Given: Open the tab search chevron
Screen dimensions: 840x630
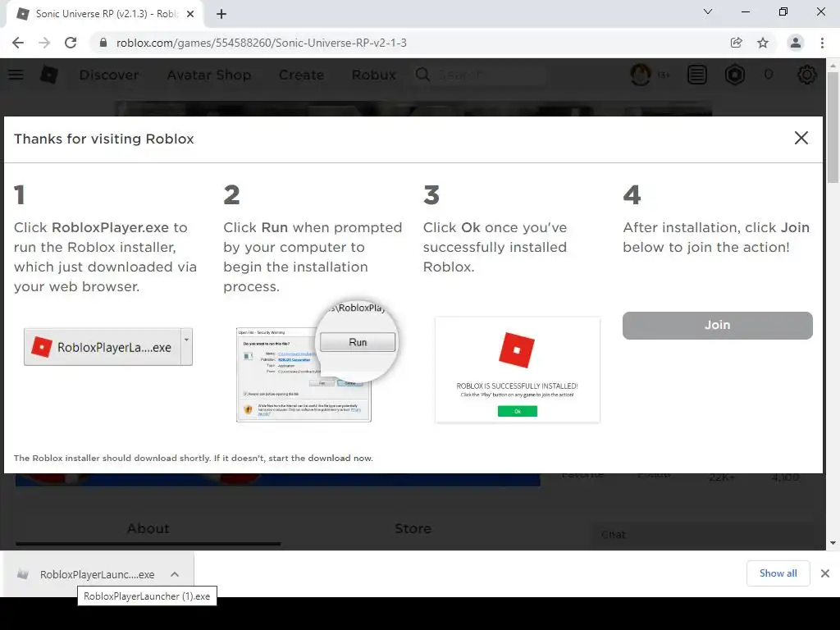Looking at the screenshot, I should (708, 11).
